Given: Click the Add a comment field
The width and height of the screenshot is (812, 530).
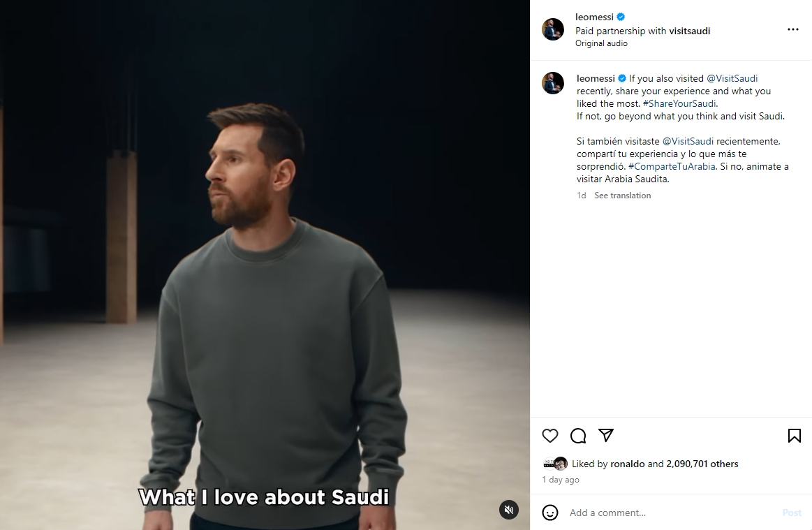Looking at the screenshot, I should 670,513.
